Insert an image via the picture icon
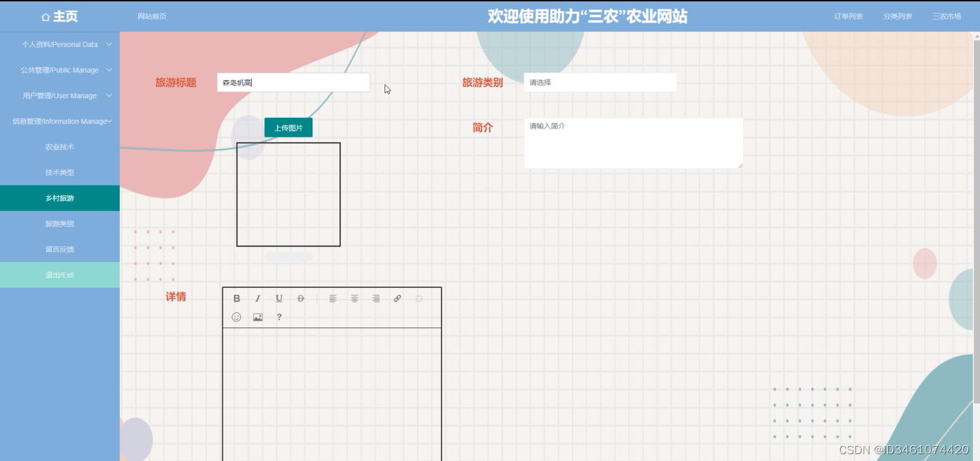 [258, 317]
